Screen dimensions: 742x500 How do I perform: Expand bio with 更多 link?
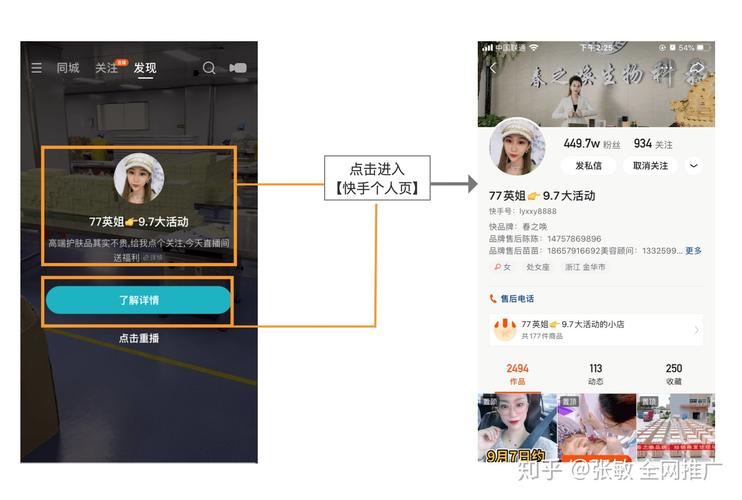tap(693, 251)
